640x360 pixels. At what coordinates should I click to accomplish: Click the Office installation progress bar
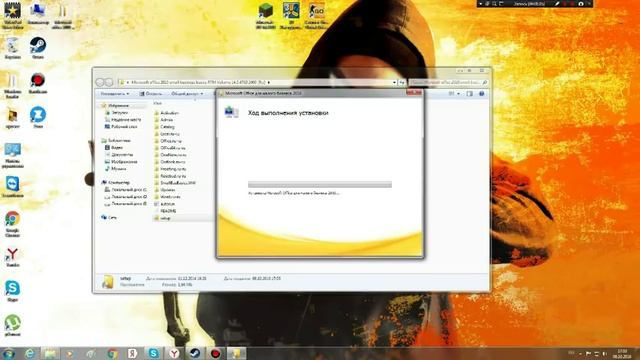320,184
